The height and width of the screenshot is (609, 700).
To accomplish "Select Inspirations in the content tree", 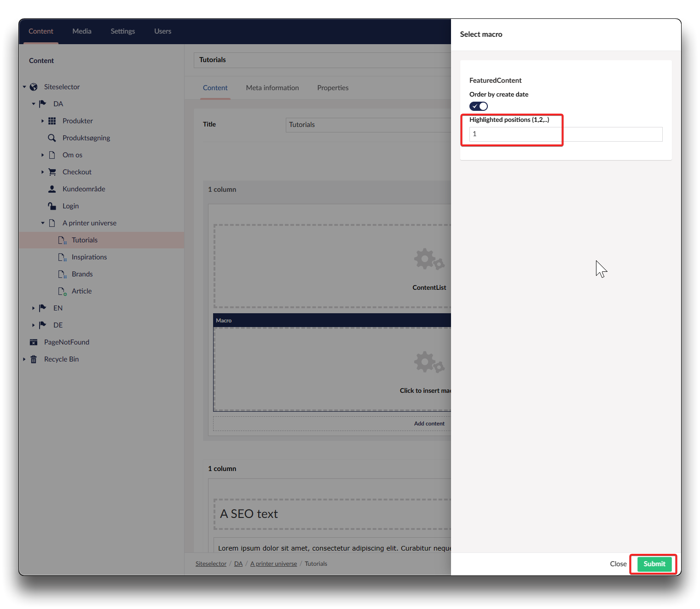I will pos(89,257).
